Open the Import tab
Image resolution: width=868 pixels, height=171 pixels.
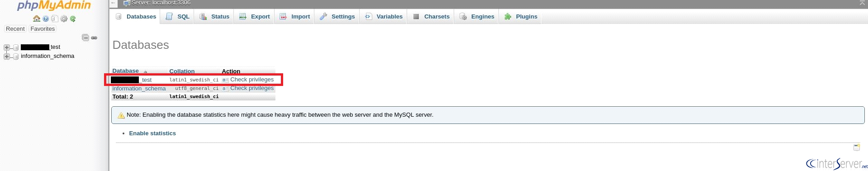(x=294, y=16)
